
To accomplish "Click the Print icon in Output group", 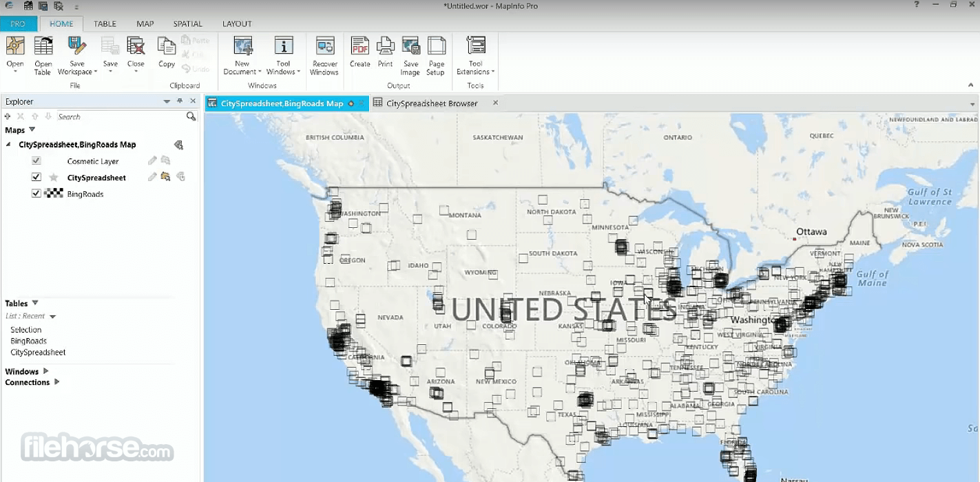I will pyautogui.click(x=386, y=46).
